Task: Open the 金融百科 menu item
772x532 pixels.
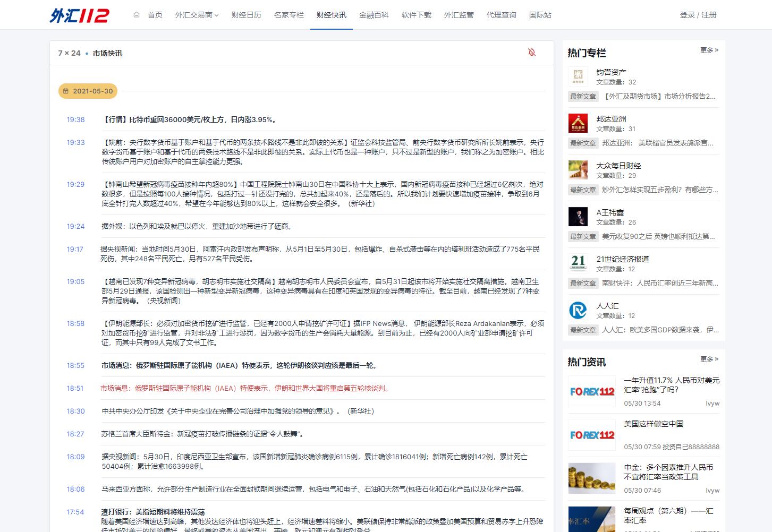Action: [x=374, y=15]
